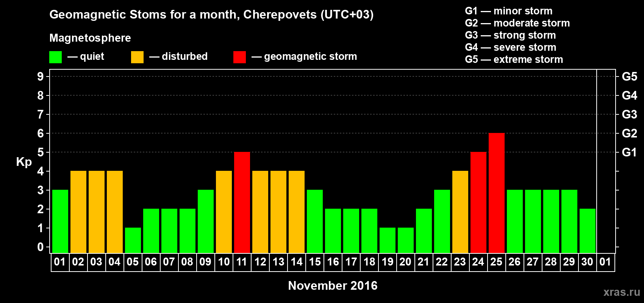Viewport: 644px width, 303px height.
Task: Click date label 11 on the axis
Action: pos(242,262)
